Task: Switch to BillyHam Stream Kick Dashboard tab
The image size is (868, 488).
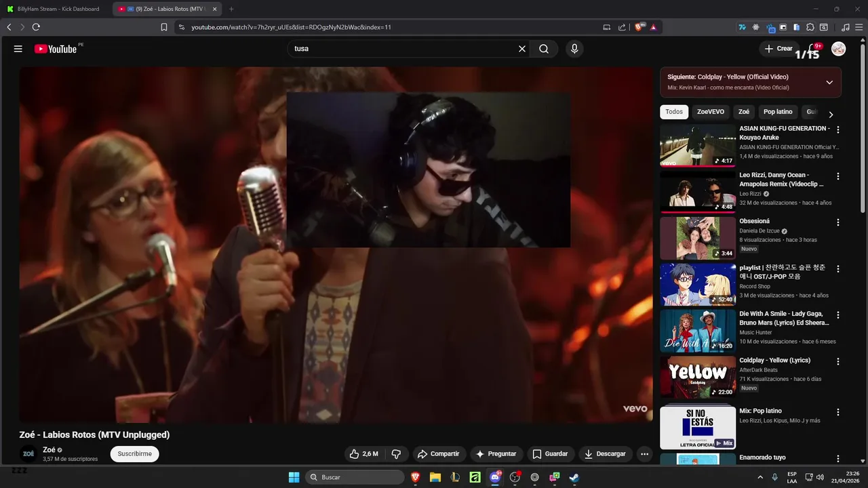Action: coord(55,9)
